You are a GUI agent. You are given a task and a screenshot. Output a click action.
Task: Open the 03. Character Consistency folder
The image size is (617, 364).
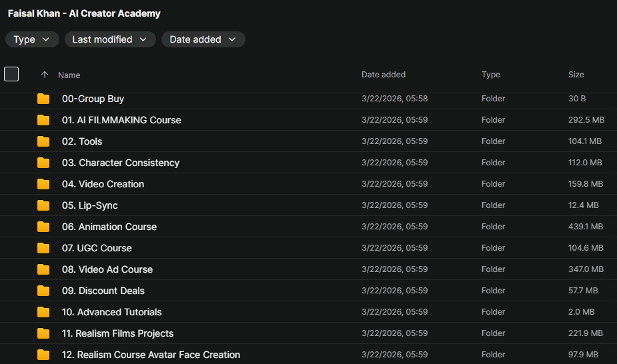click(x=120, y=163)
